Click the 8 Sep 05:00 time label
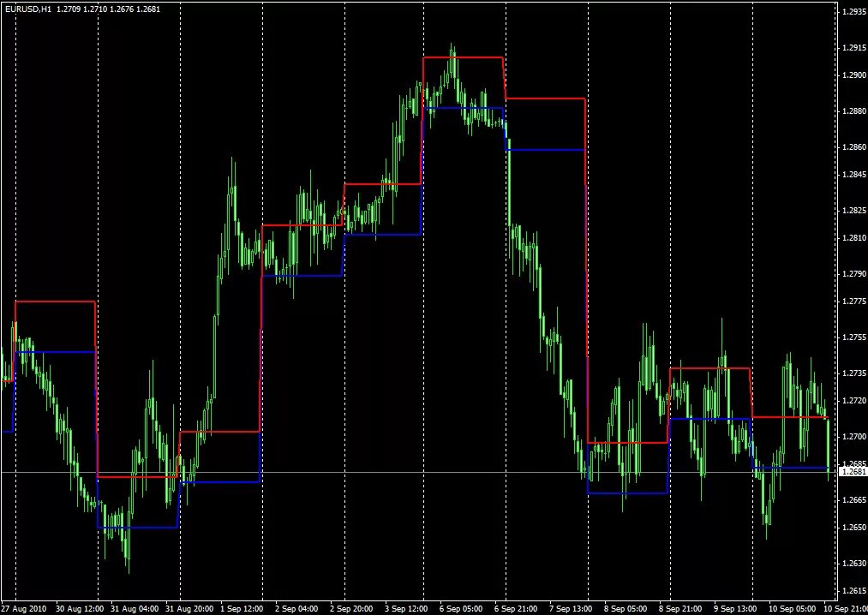This screenshot has width=868, height=615. click(x=625, y=609)
